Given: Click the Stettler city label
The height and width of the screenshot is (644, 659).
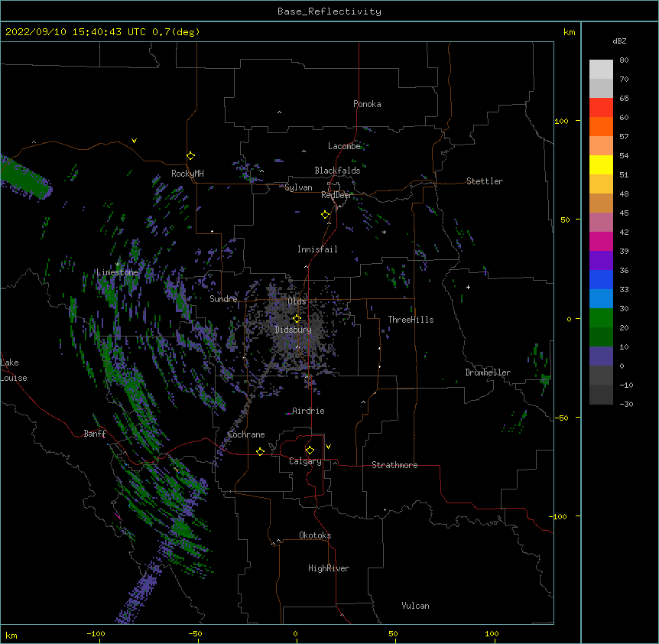Looking at the screenshot, I should coord(485,181).
